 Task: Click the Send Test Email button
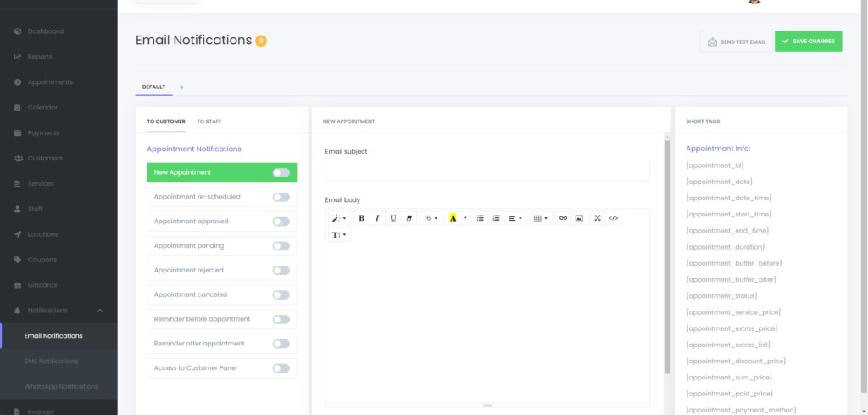[737, 42]
